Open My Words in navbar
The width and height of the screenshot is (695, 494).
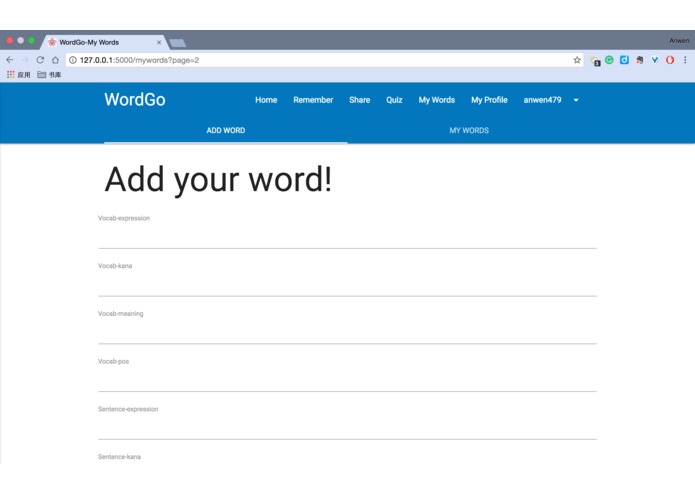(437, 100)
